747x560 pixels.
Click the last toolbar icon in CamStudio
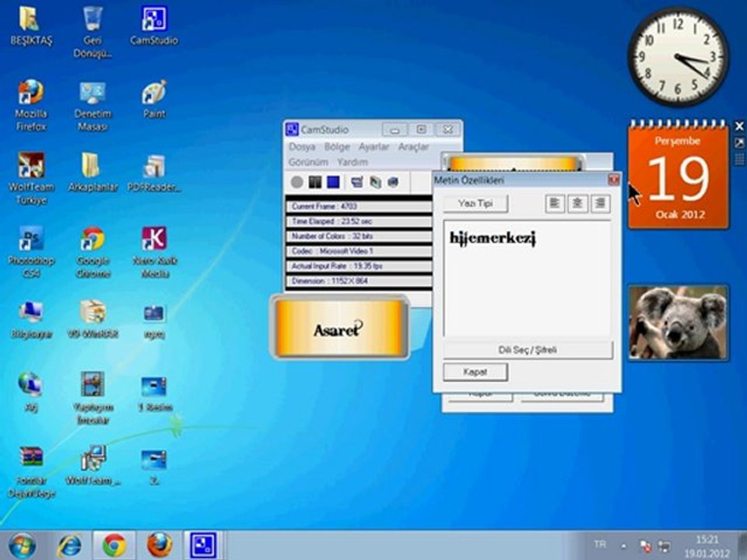(393, 182)
